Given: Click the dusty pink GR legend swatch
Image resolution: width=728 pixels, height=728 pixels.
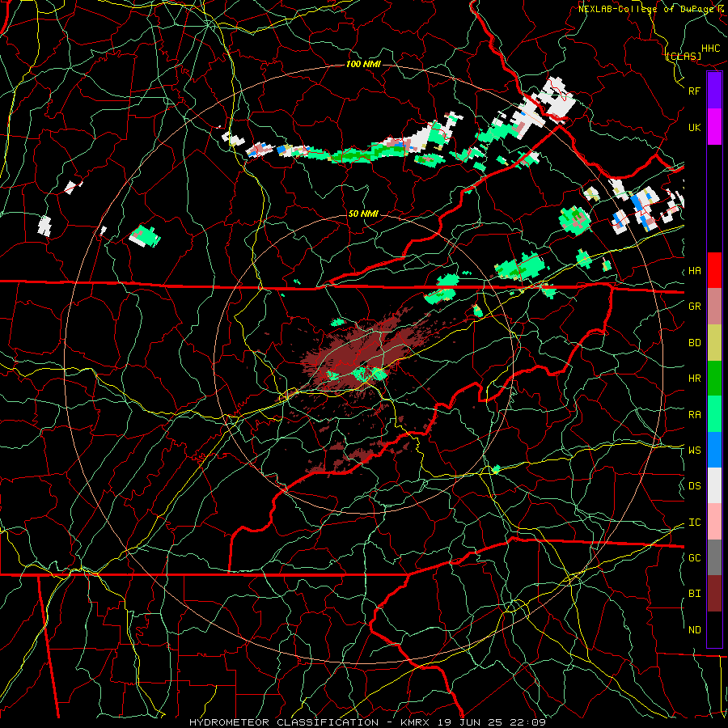Looking at the screenshot, I should click(714, 307).
